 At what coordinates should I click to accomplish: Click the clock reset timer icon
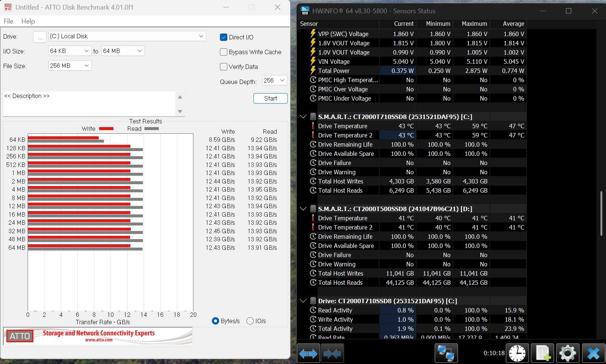coord(517,353)
